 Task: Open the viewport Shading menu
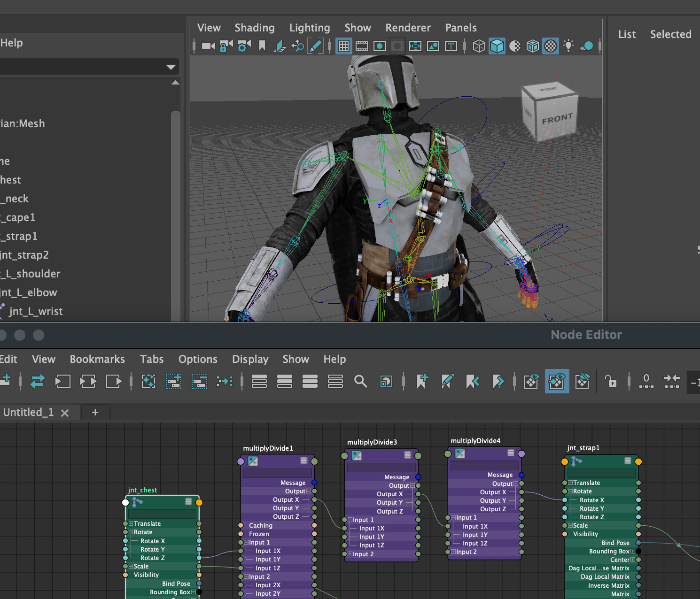[255, 28]
